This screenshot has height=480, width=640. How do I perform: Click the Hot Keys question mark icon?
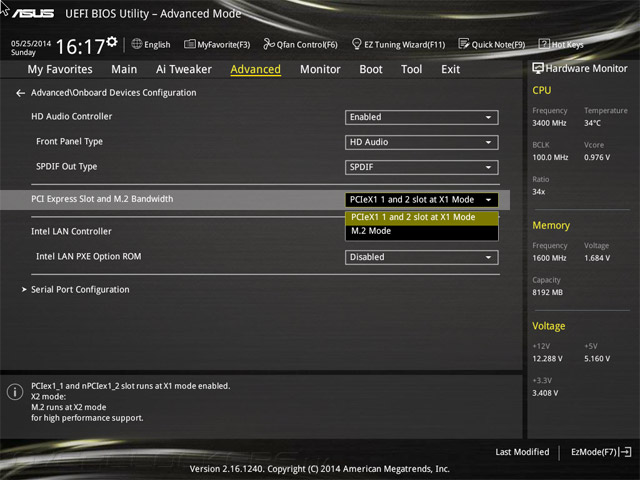coord(544,44)
